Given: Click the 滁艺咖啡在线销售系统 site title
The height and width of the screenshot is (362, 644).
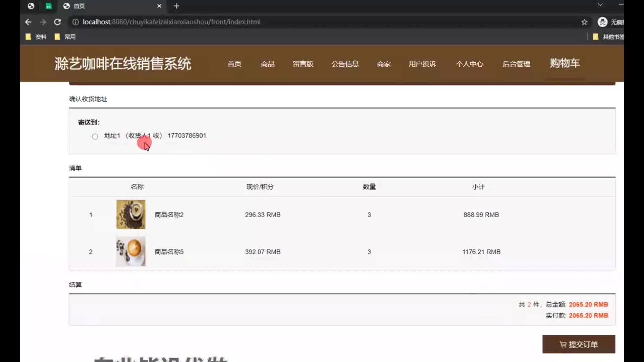Looking at the screenshot, I should 123,64.
